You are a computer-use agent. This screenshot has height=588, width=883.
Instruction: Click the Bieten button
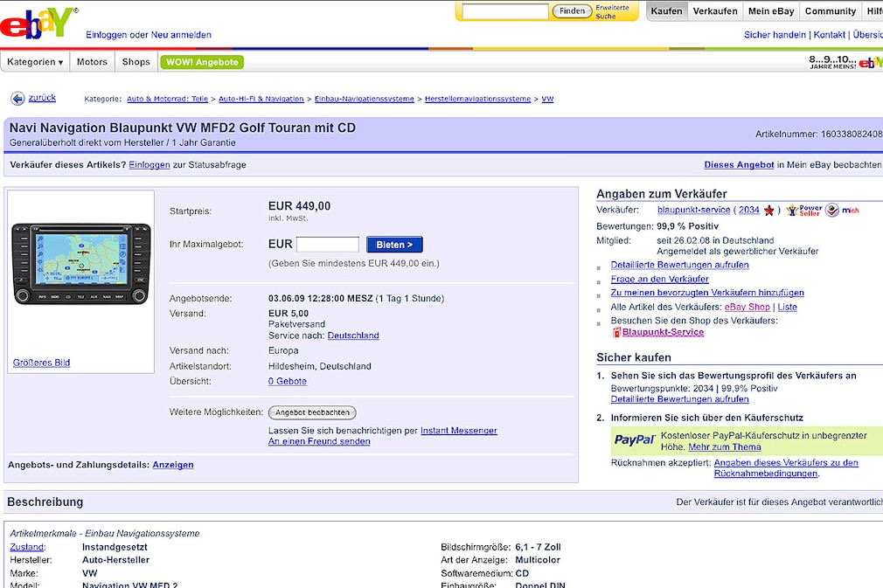click(x=394, y=245)
